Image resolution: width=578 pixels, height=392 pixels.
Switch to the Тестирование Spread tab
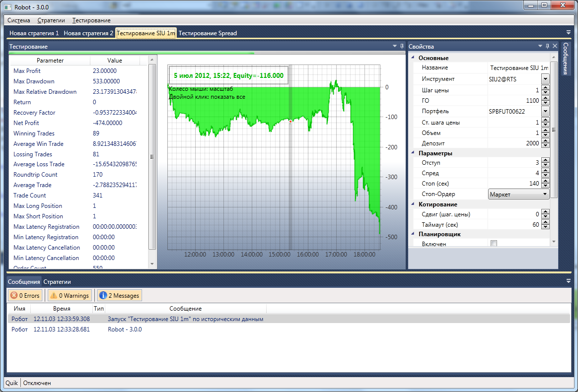pyautogui.click(x=208, y=33)
